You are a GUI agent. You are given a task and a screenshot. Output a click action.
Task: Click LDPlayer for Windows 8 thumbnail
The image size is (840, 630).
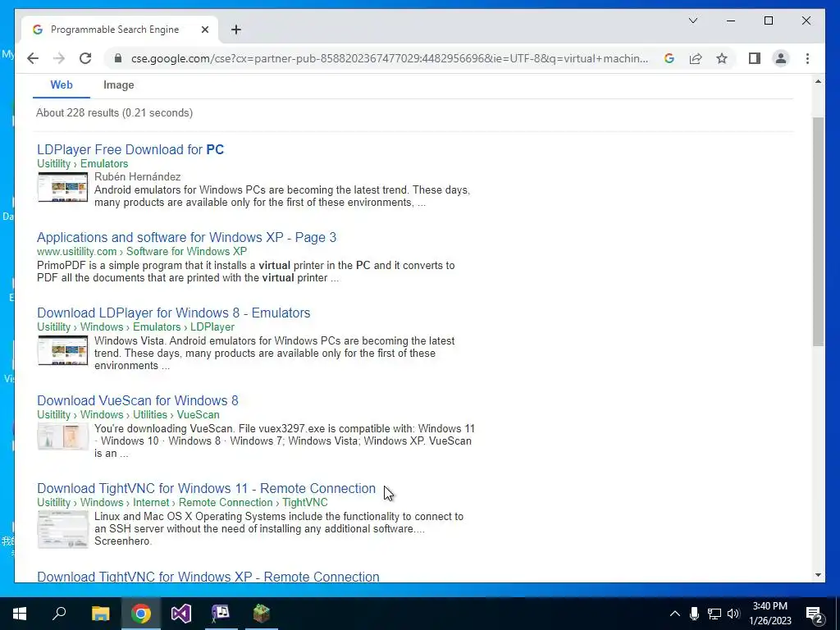[62, 350]
